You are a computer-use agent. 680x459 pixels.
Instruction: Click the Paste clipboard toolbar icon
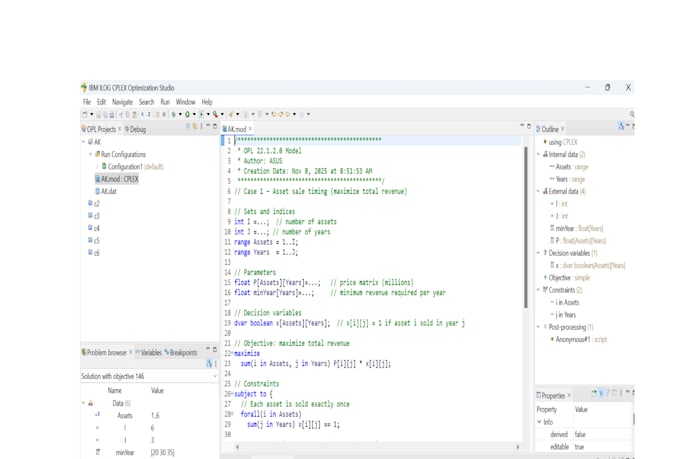coord(134,114)
